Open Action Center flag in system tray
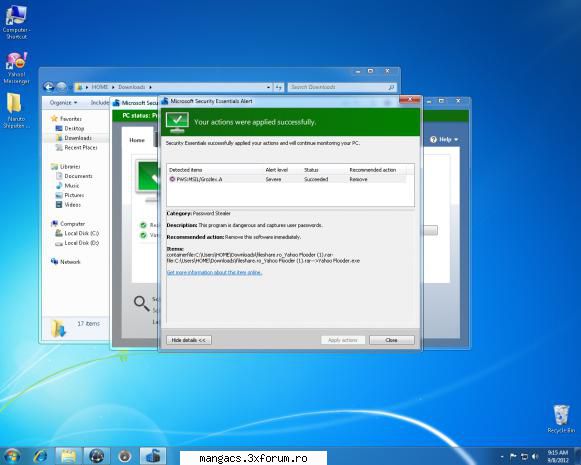Viewport: 581px width, 465px height. [513, 456]
